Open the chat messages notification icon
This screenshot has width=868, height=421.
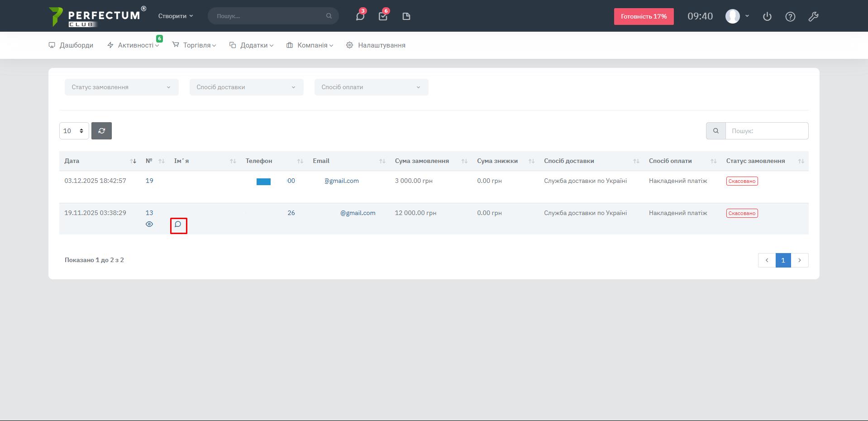(360, 16)
